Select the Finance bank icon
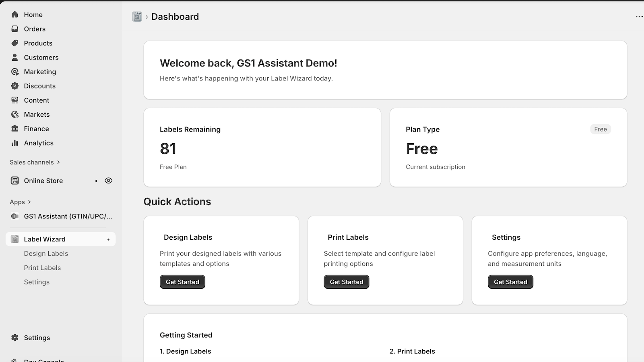Viewport: 644px width, 362px height. pyautogui.click(x=14, y=129)
